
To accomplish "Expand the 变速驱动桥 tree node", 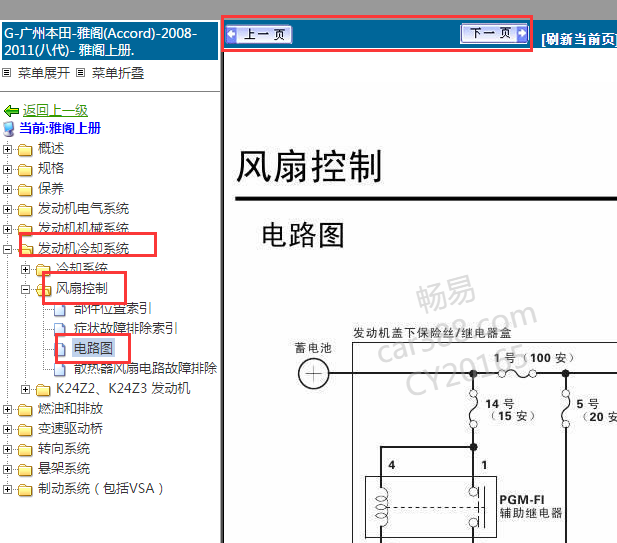I will tap(7, 429).
